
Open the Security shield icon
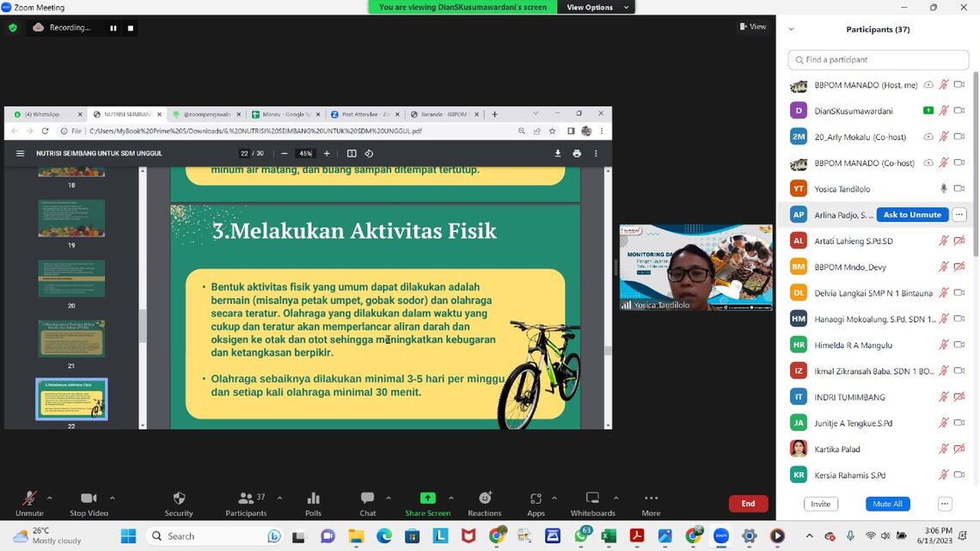coord(179,499)
